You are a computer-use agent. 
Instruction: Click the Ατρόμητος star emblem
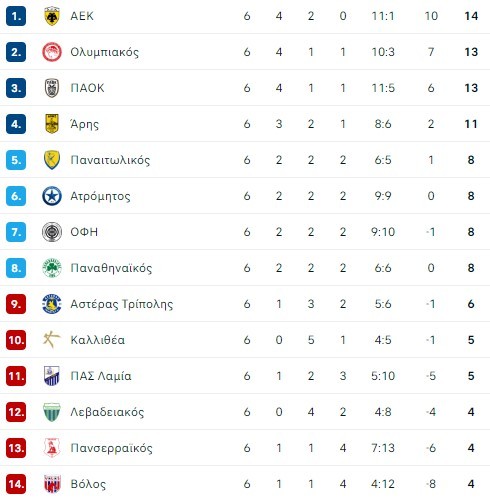52,196
